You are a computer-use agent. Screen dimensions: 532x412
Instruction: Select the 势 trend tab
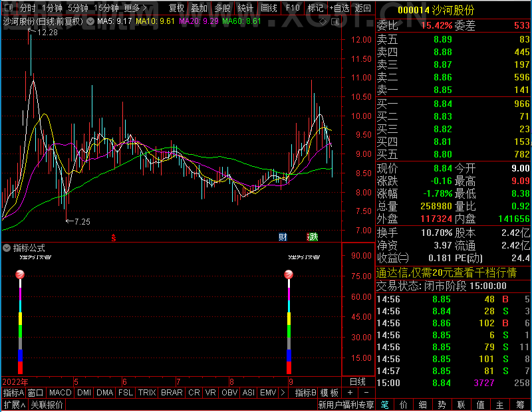click(x=442, y=405)
